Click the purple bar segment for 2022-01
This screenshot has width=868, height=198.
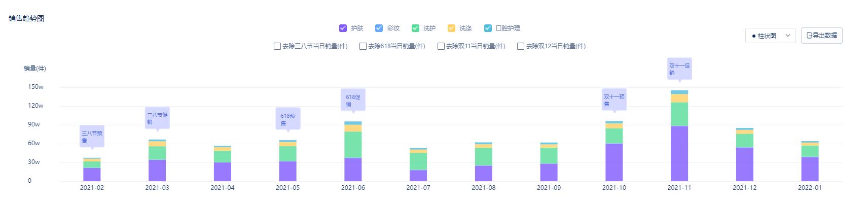click(810, 169)
